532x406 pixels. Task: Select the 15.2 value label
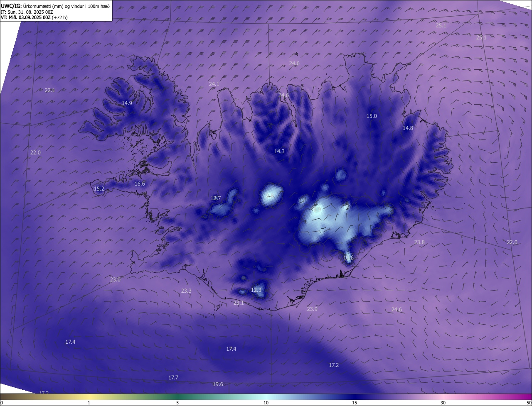pyautogui.click(x=99, y=188)
